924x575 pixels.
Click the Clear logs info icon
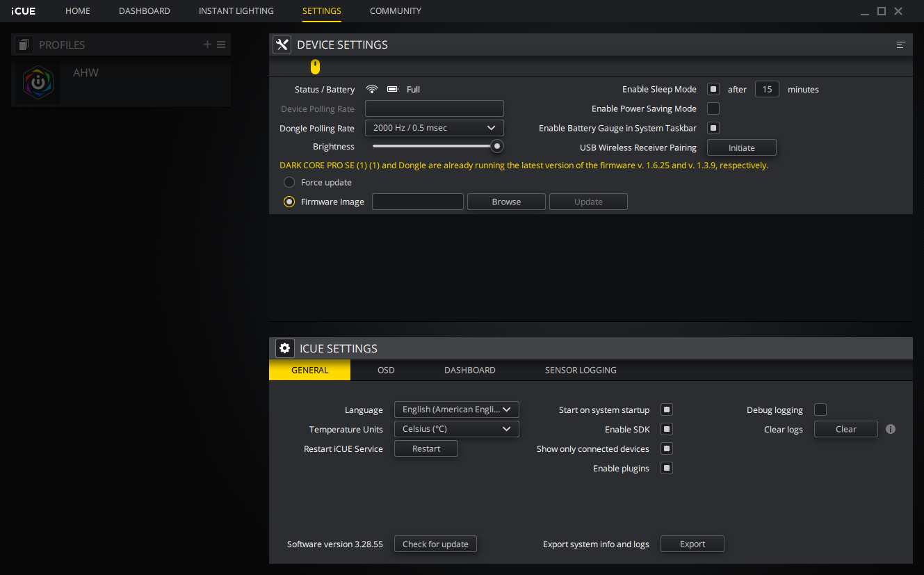pyautogui.click(x=891, y=429)
